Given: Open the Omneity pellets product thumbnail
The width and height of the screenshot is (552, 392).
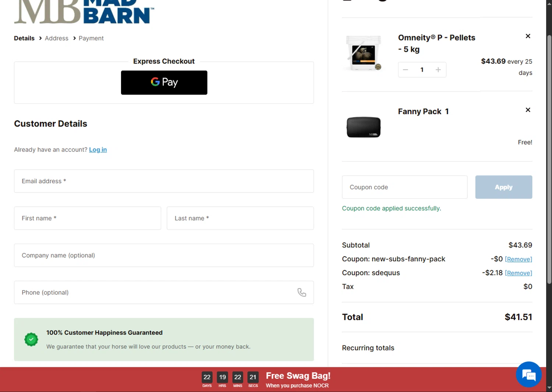Looking at the screenshot, I should 364,53.
